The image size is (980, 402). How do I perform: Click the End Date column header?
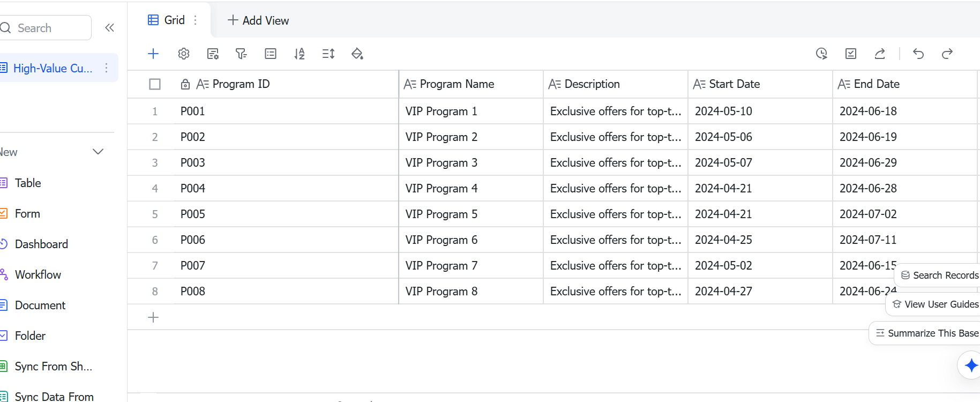coord(905,84)
